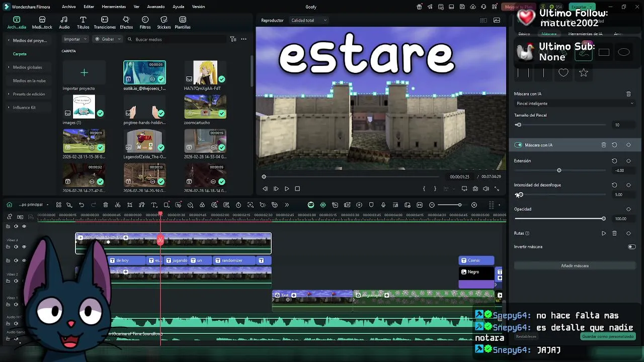Play the preview with the play button
The width and height of the screenshot is (644, 362).
(x=287, y=189)
